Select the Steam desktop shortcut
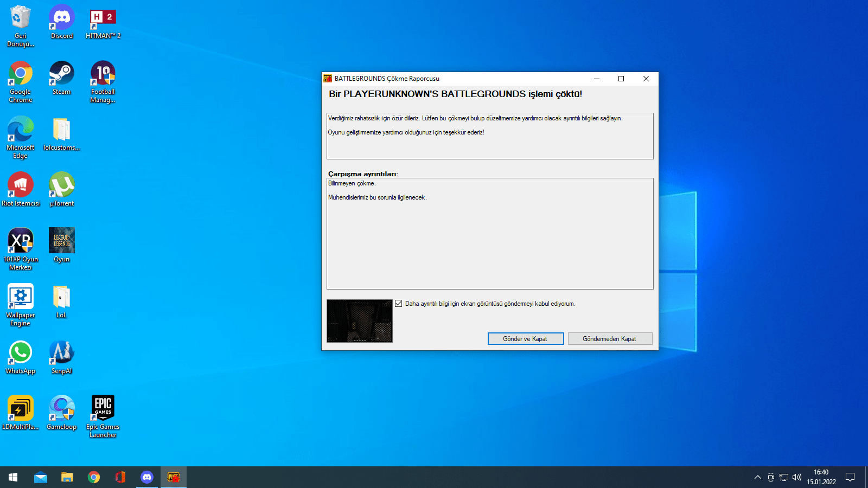 [x=62, y=78]
